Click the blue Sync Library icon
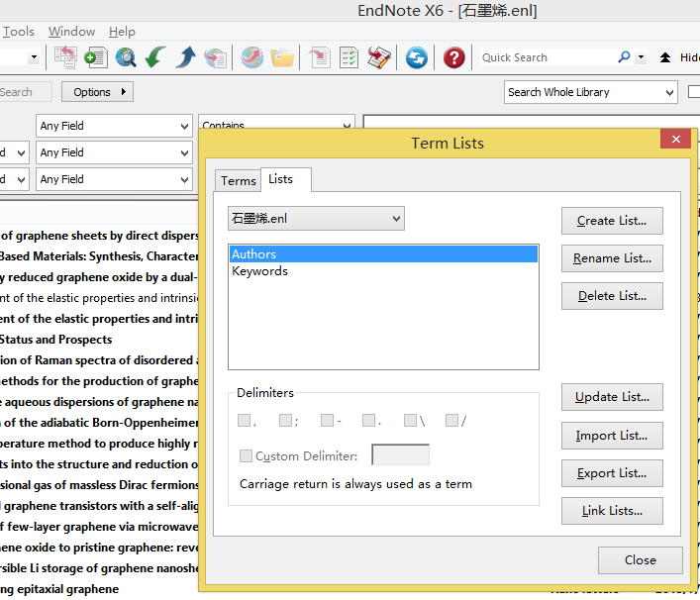The width and height of the screenshot is (700, 600). (417, 57)
